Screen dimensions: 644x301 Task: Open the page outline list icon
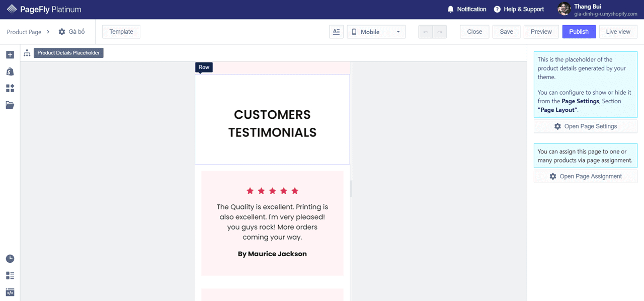[x=10, y=275]
